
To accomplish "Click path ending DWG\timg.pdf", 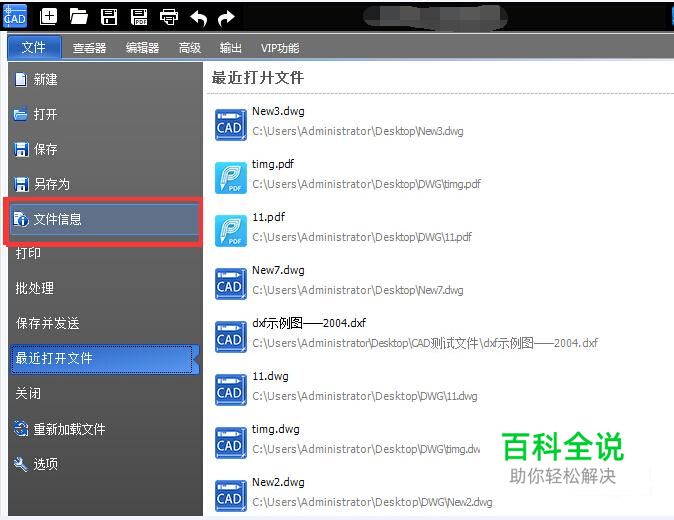I will (x=366, y=184).
